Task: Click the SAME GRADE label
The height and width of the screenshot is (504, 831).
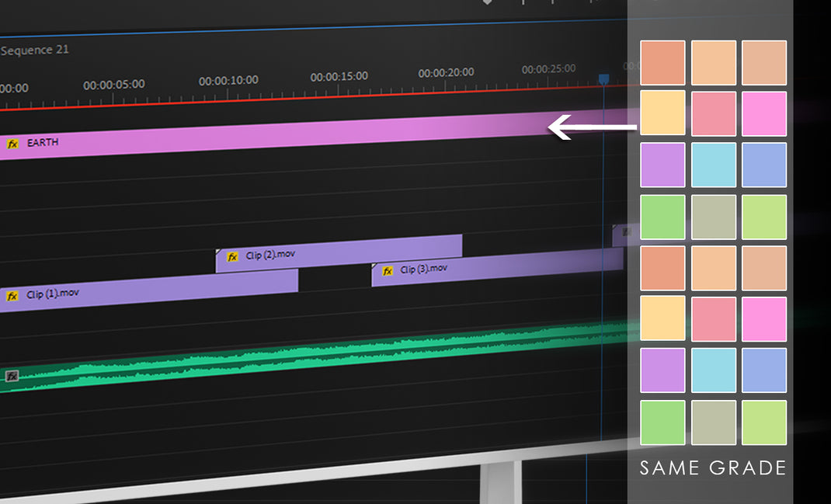Action: click(x=712, y=468)
